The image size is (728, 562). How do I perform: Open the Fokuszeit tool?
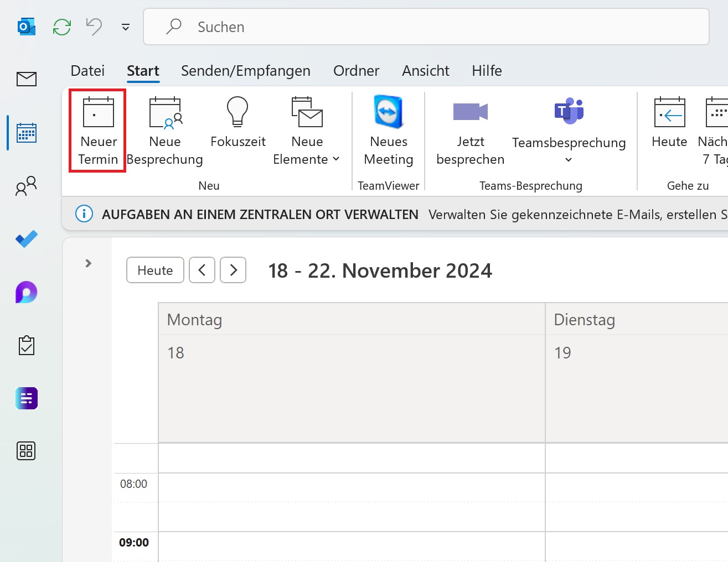tap(237, 130)
